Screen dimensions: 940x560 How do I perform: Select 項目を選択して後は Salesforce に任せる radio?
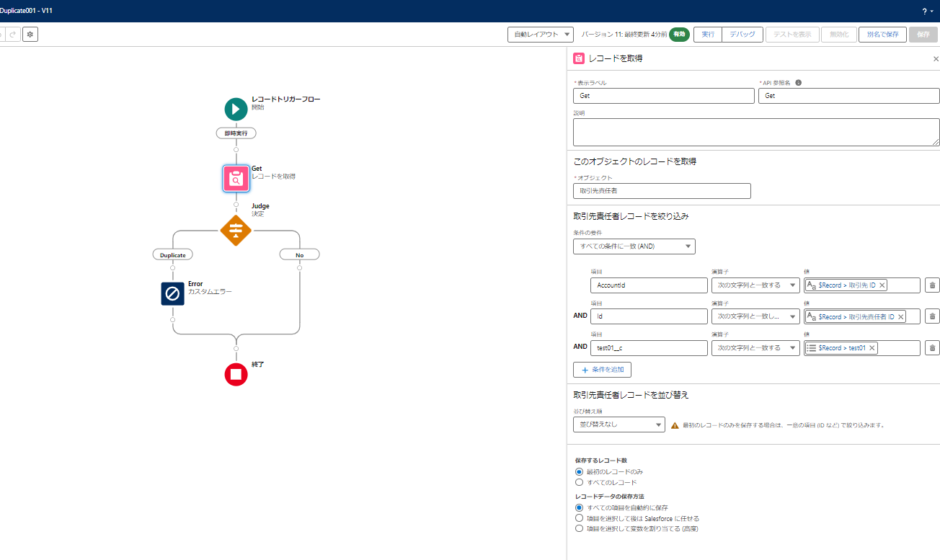(x=579, y=518)
